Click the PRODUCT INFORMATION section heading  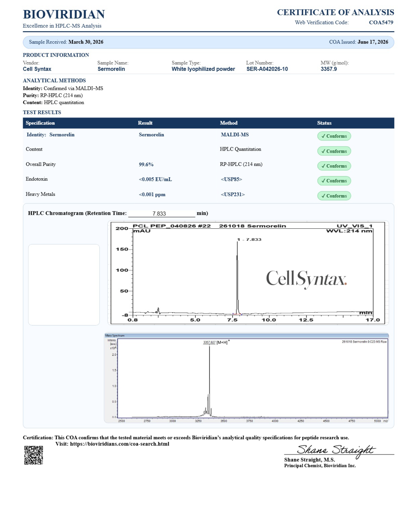click(x=56, y=55)
